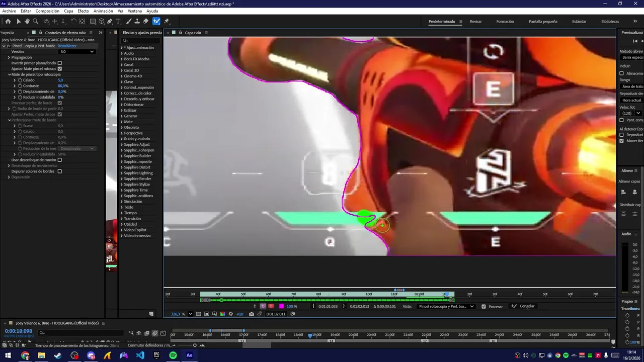Click the Calado value 5,0
Viewport: 644px width, 362px height.
coord(60,80)
